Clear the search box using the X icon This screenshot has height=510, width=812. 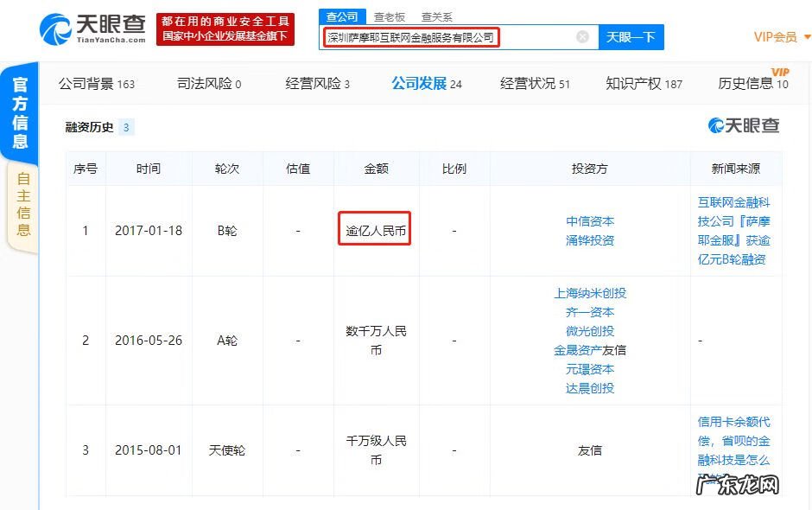(x=583, y=36)
